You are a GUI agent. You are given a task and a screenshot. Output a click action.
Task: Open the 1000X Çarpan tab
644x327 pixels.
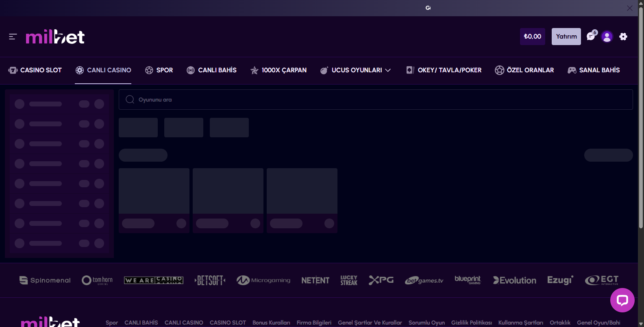(x=278, y=70)
